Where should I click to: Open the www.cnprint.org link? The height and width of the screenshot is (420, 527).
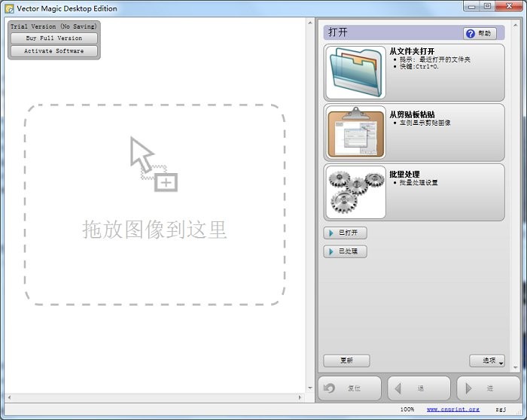click(x=453, y=409)
